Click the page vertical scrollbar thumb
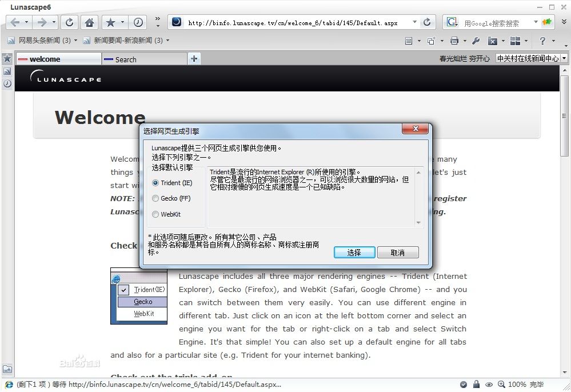Viewport: 571px width, 392px height. pos(564,116)
